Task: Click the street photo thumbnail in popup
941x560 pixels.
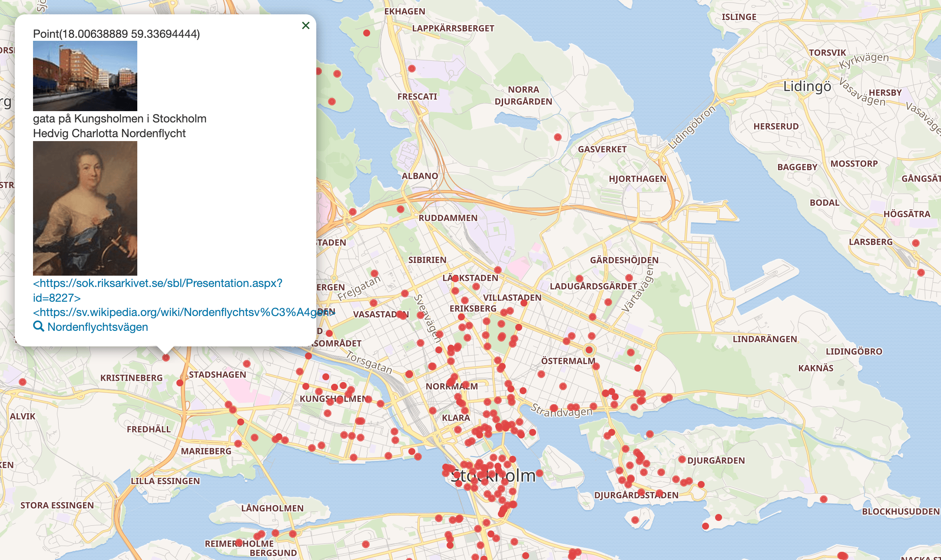Action: pos(85,76)
